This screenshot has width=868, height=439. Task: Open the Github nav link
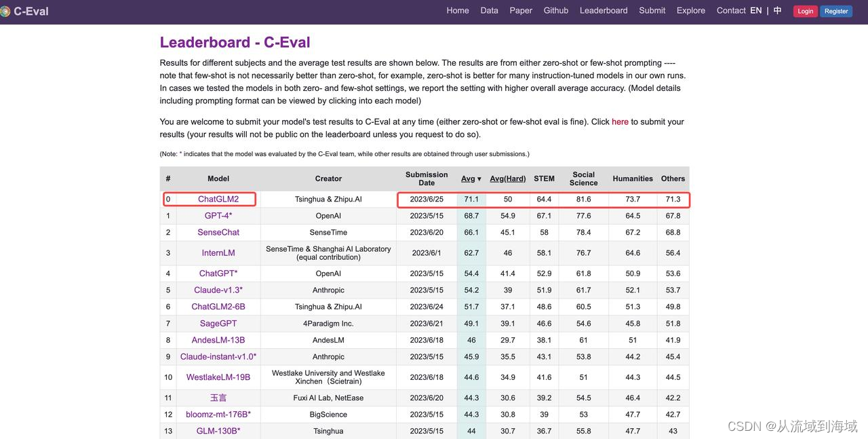pos(556,10)
